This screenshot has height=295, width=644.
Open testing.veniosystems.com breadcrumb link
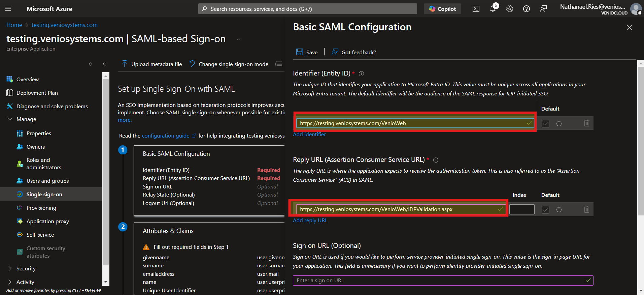65,25
